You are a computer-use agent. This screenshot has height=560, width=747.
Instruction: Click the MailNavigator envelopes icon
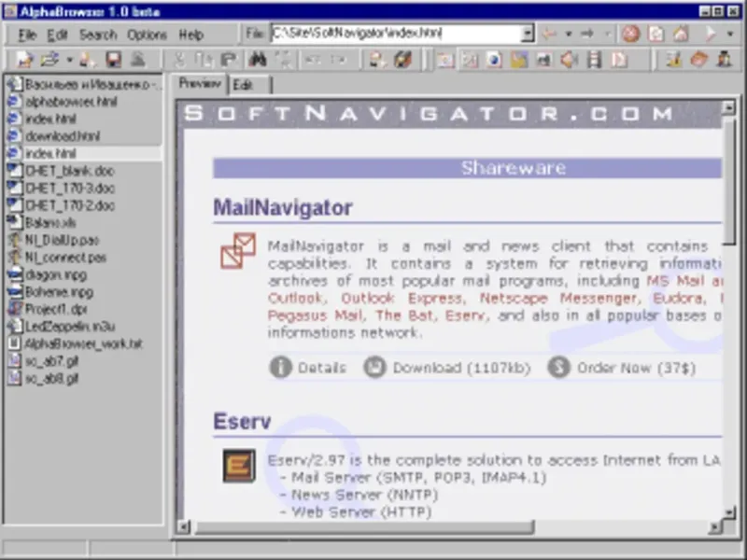[238, 250]
